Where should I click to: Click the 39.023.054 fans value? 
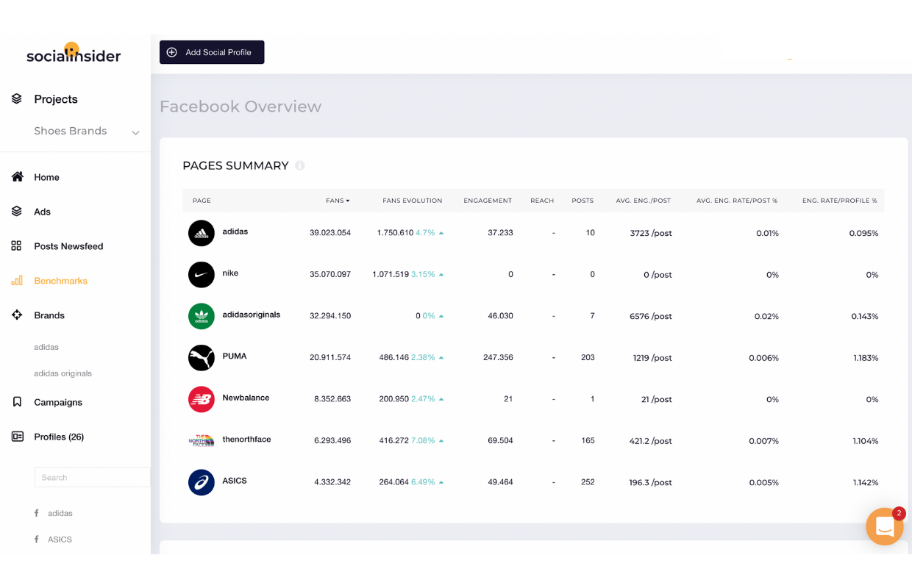[x=330, y=233]
